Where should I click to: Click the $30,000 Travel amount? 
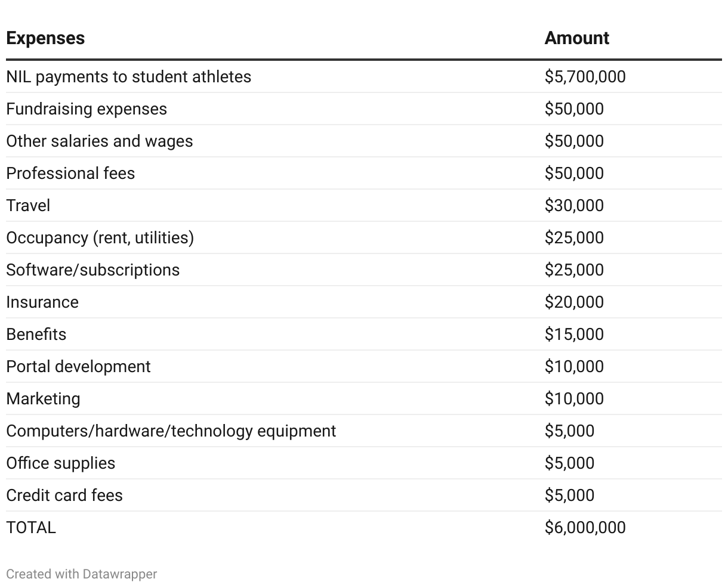point(574,206)
